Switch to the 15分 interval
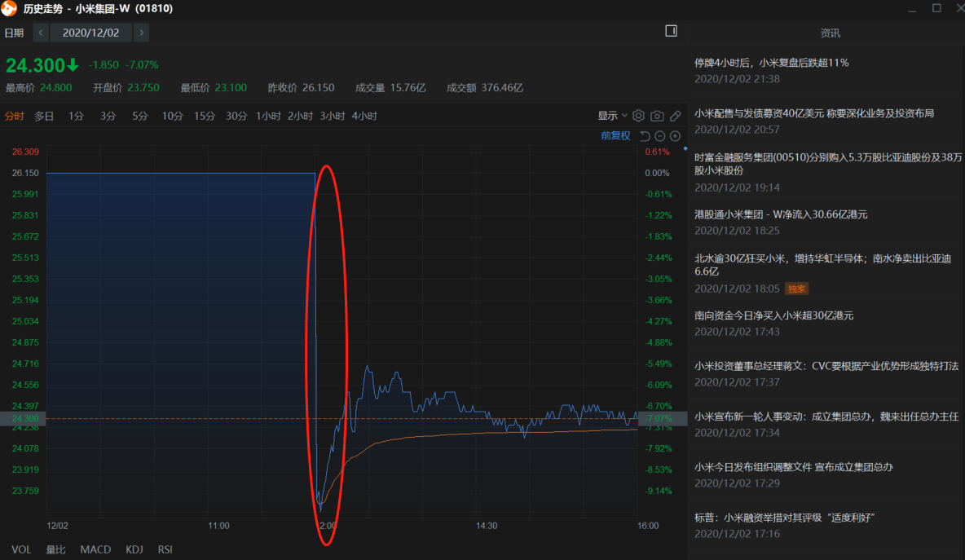The height and width of the screenshot is (560, 965). 205,116
